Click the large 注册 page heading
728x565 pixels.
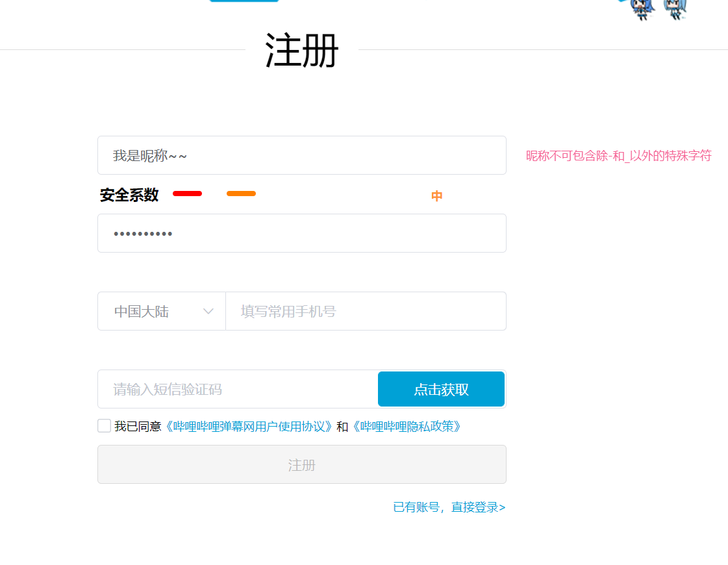pos(302,51)
